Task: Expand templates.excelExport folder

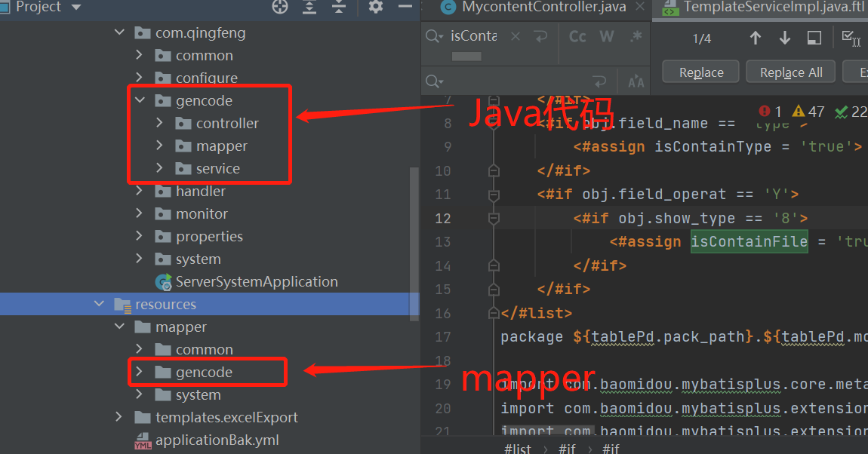Action: pos(119,417)
